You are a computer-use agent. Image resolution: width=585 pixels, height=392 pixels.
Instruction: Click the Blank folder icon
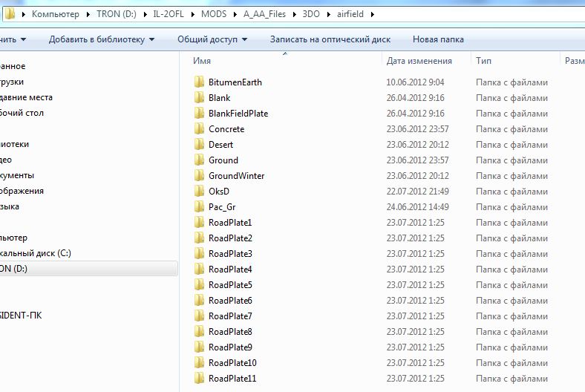(199, 97)
